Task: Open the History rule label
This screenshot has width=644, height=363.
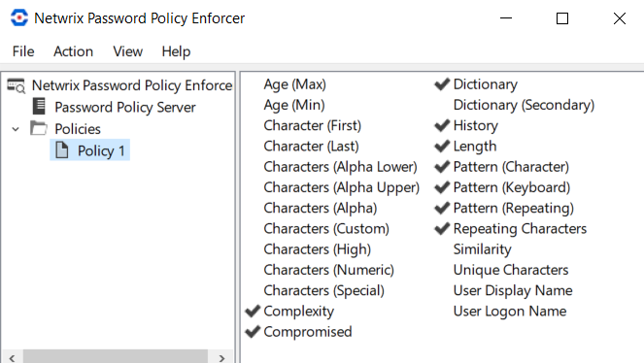Action: pyautogui.click(x=476, y=125)
